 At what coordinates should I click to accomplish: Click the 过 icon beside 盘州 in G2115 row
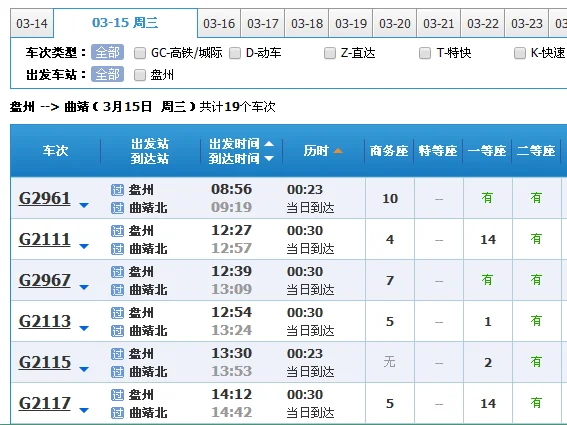(x=117, y=353)
